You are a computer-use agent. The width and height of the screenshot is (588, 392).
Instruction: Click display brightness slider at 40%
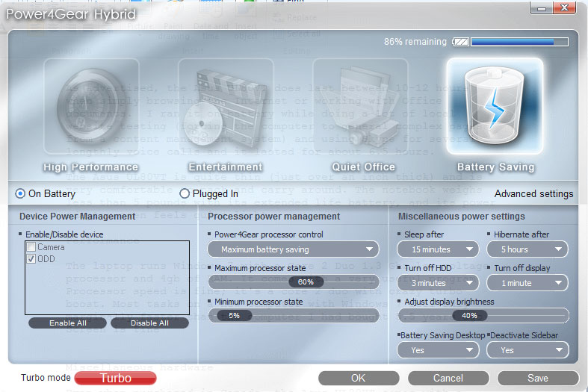(x=469, y=316)
